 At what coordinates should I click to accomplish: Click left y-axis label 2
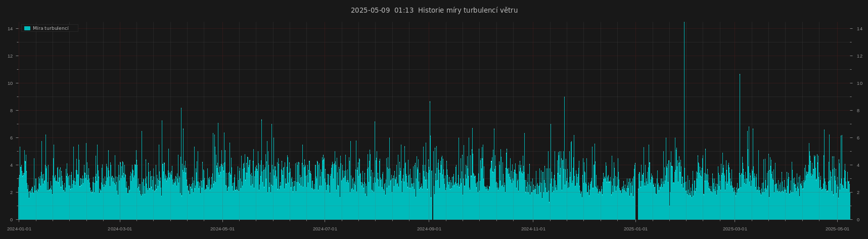pyautogui.click(x=11, y=193)
